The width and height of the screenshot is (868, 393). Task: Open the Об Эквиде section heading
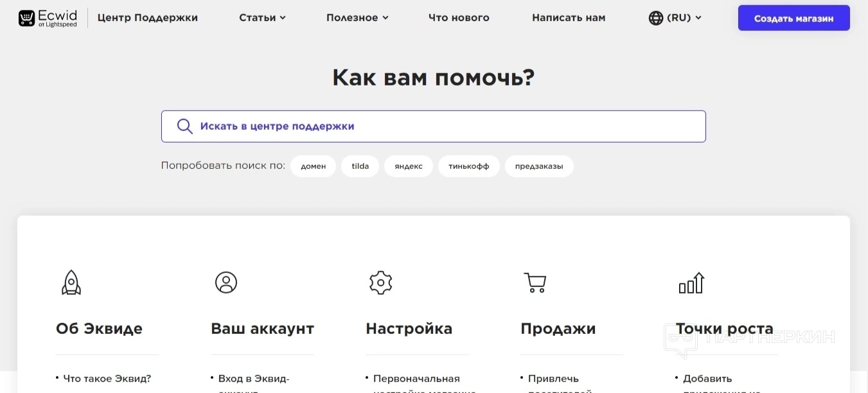[x=99, y=329]
